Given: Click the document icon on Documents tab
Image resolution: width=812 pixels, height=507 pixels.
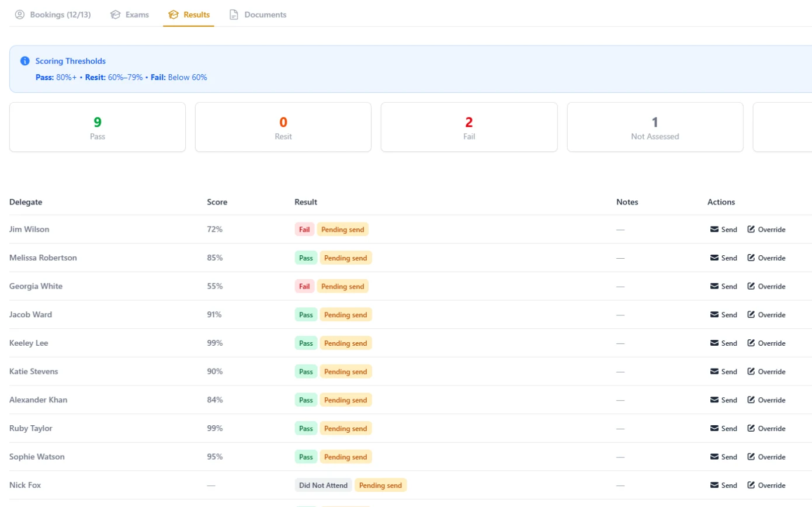Looking at the screenshot, I should tap(234, 15).
